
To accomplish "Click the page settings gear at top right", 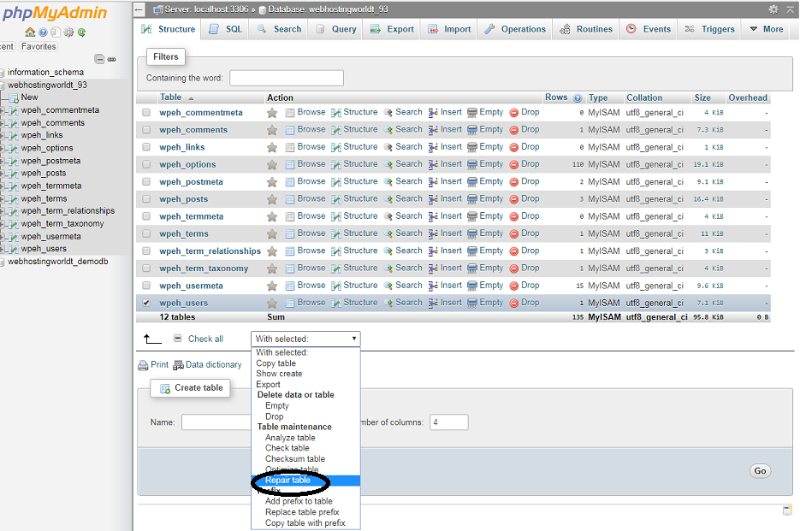I will coord(773,9).
